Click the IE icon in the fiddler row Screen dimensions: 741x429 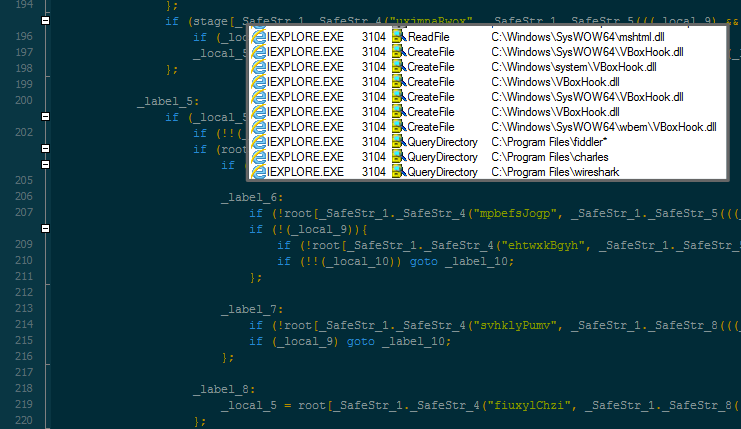tap(259, 142)
